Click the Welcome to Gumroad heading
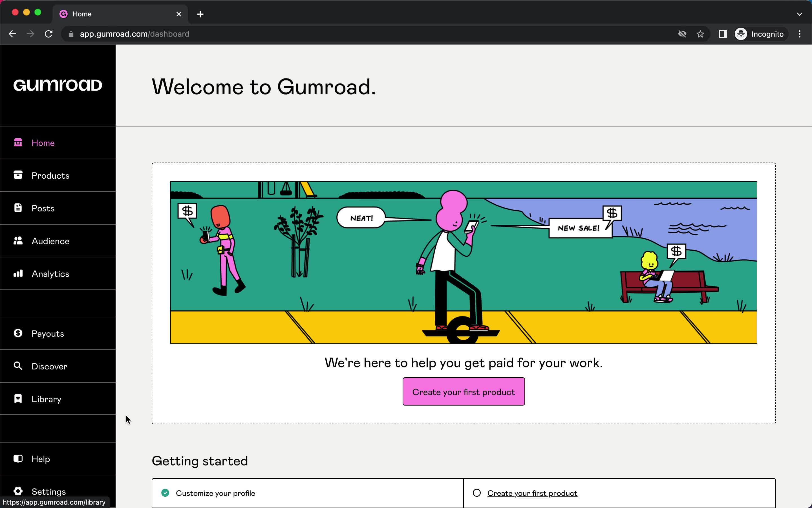The image size is (812, 508). pyautogui.click(x=264, y=87)
